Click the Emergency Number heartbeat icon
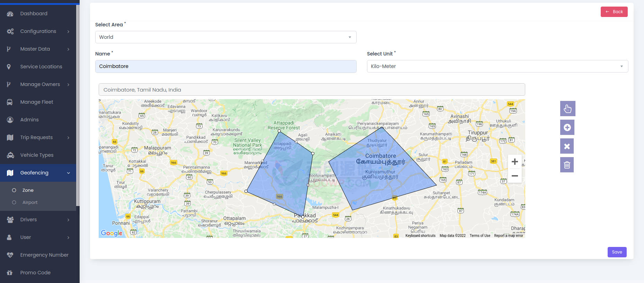 coord(10,255)
